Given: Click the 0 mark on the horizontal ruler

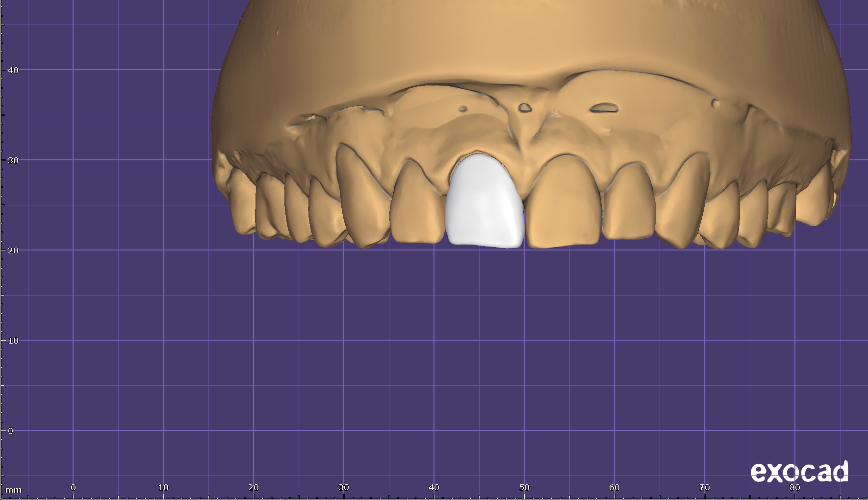Looking at the screenshot, I should [x=73, y=487].
